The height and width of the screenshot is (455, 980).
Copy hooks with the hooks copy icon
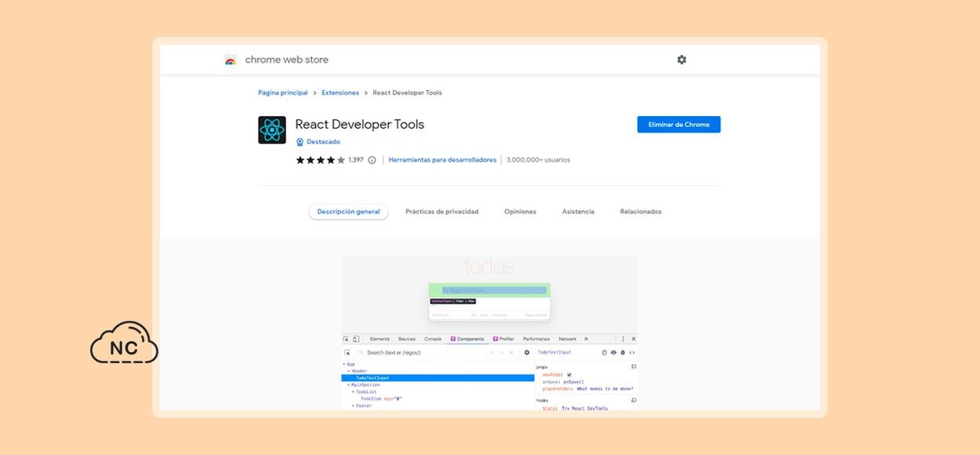click(633, 400)
